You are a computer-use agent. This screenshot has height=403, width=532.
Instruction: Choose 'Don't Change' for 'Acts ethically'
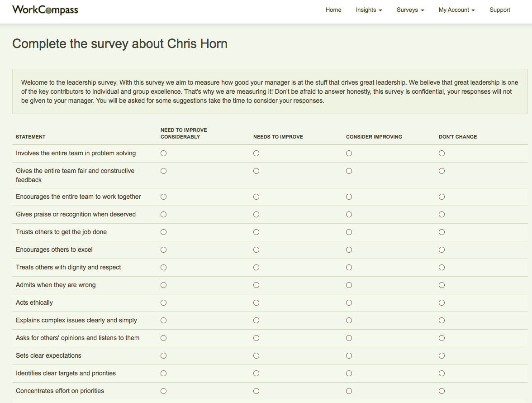[x=442, y=302]
